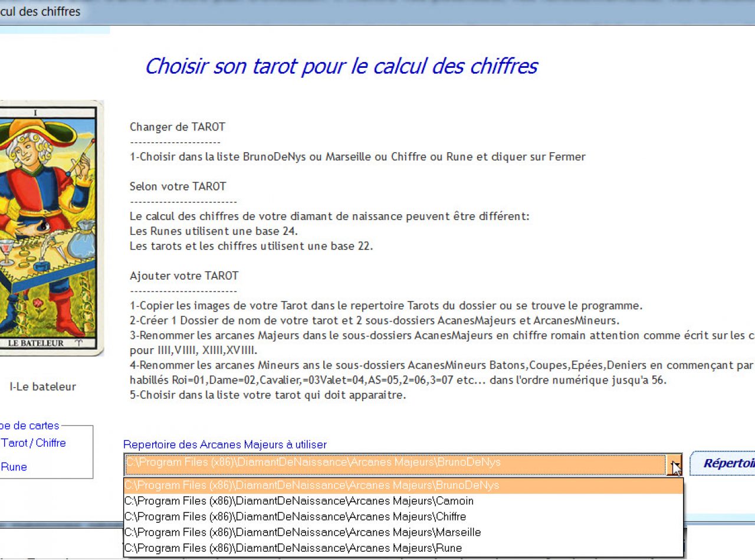The width and height of the screenshot is (755, 560).
Task: Click the 'Repertoire des Arcanes Majeurs' label
Action: coord(225,445)
